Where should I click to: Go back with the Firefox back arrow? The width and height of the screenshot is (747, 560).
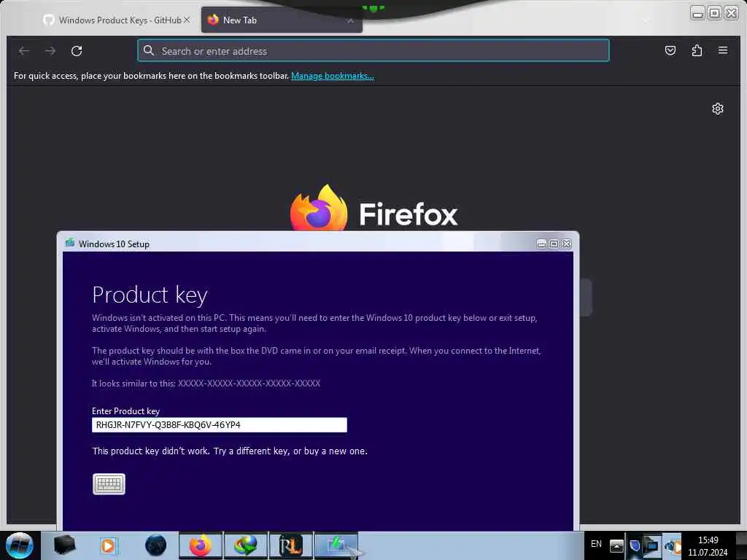tap(24, 51)
